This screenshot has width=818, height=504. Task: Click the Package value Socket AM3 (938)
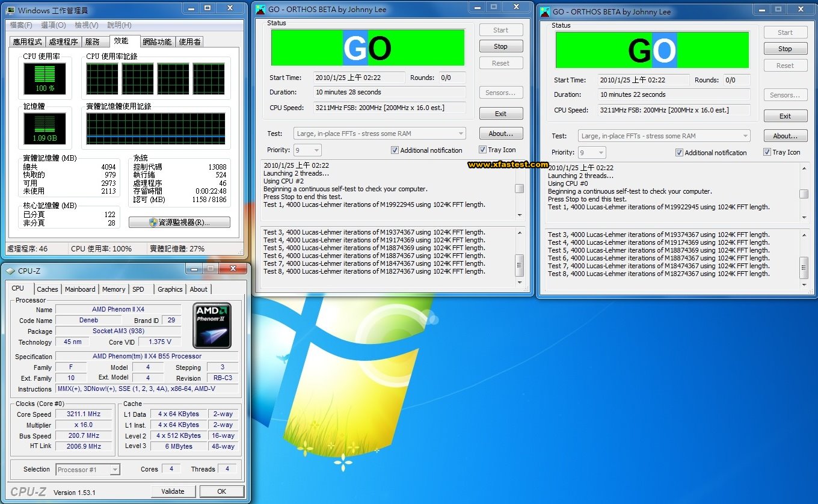pyautogui.click(x=118, y=331)
